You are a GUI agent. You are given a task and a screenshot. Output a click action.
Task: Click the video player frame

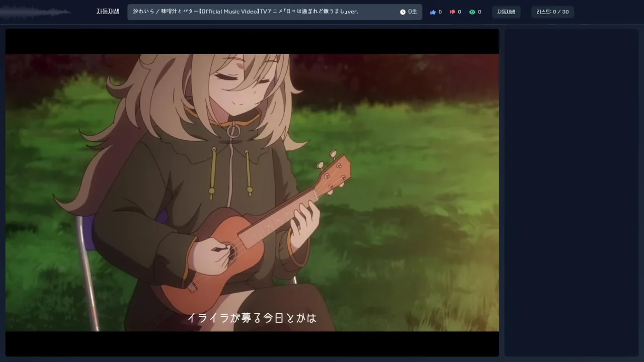click(x=252, y=193)
